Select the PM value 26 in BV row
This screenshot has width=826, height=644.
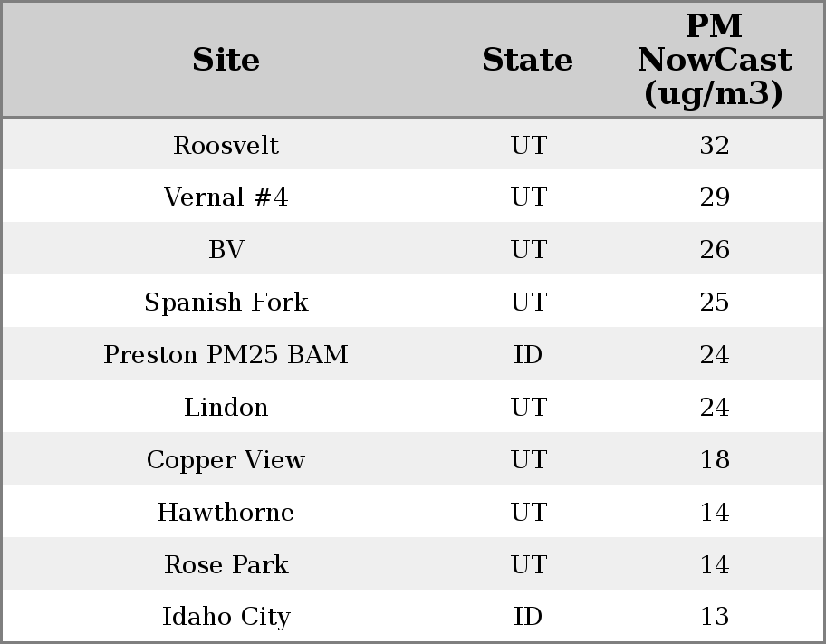click(x=714, y=250)
